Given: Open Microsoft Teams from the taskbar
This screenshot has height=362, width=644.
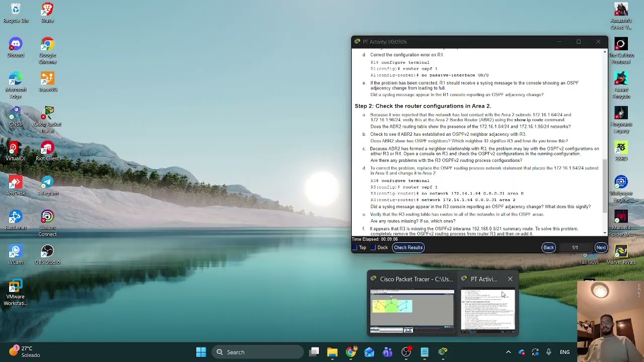Looking at the screenshot, I should pyautogui.click(x=387, y=352).
